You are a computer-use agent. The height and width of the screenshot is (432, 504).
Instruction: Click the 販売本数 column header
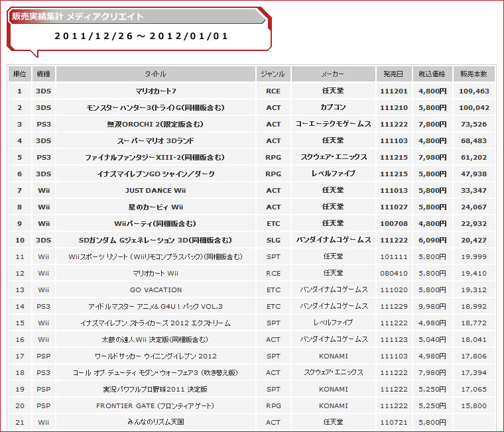473,74
